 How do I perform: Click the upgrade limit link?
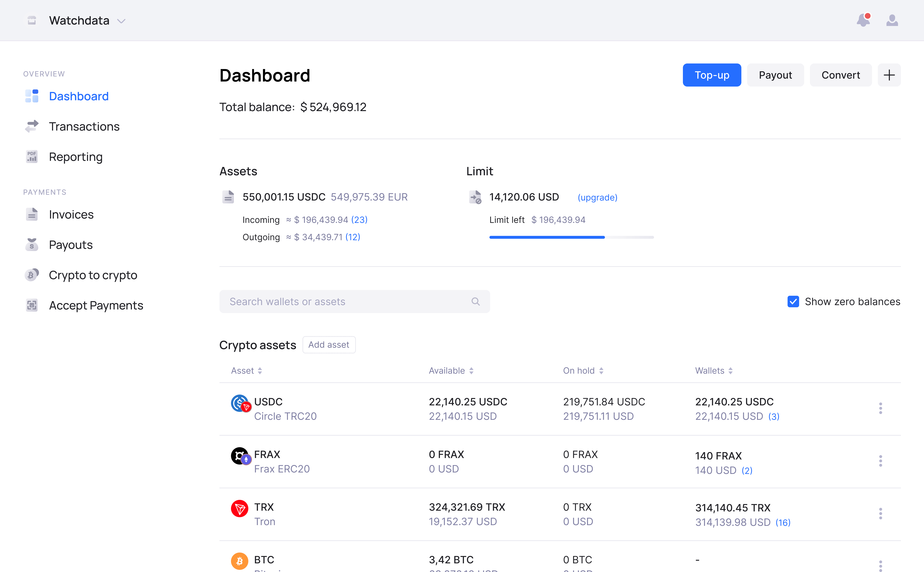pos(597,197)
